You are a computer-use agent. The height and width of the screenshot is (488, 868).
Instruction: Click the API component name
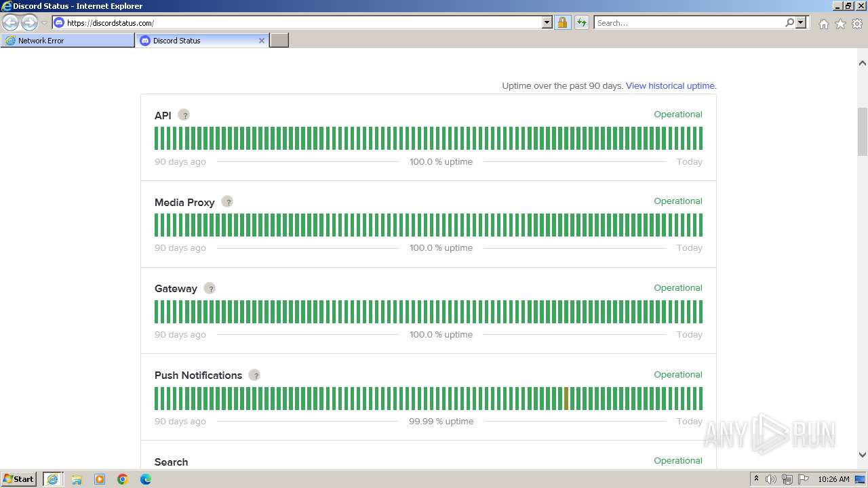click(163, 116)
